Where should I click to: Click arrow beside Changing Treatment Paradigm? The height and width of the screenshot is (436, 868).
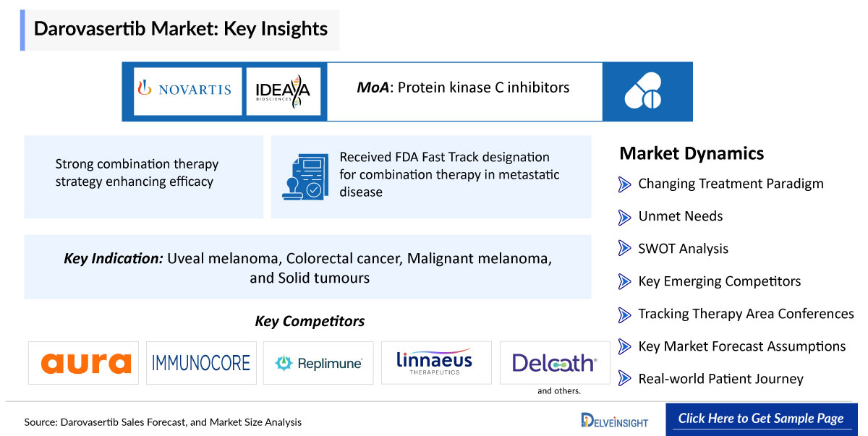point(625,184)
